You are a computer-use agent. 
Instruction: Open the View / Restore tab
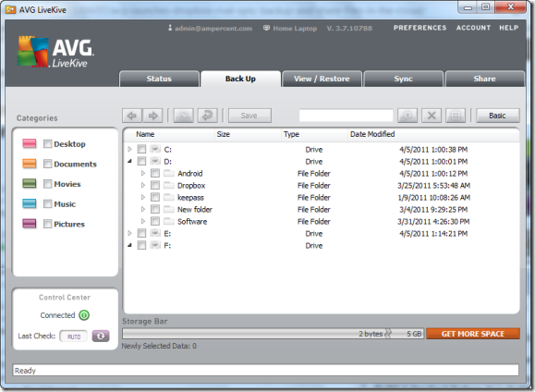pos(322,79)
